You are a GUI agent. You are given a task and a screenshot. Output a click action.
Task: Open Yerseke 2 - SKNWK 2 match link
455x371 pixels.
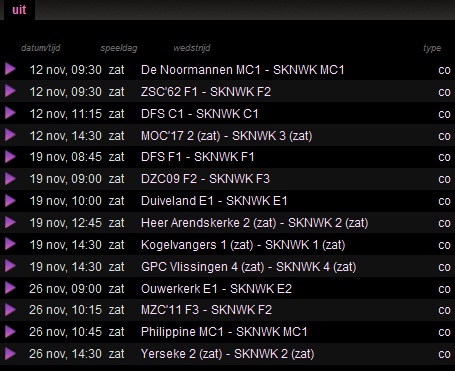(228, 354)
